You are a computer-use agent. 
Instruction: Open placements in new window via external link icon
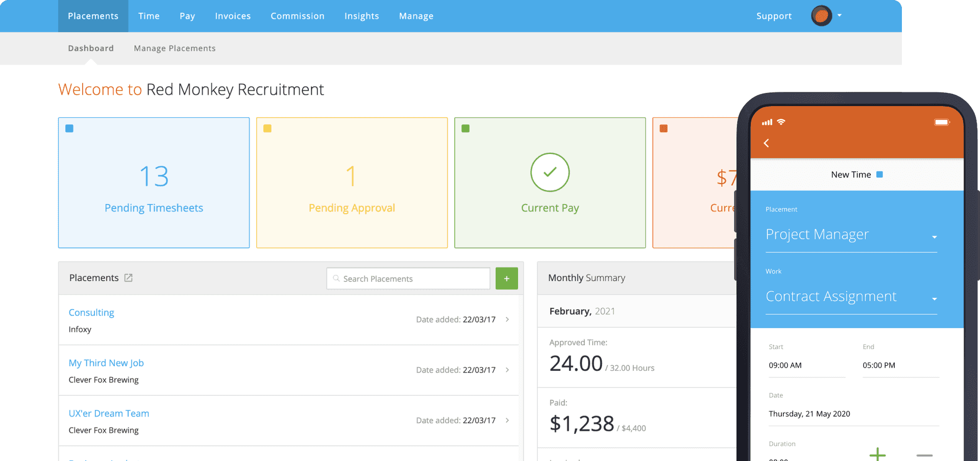click(x=129, y=278)
